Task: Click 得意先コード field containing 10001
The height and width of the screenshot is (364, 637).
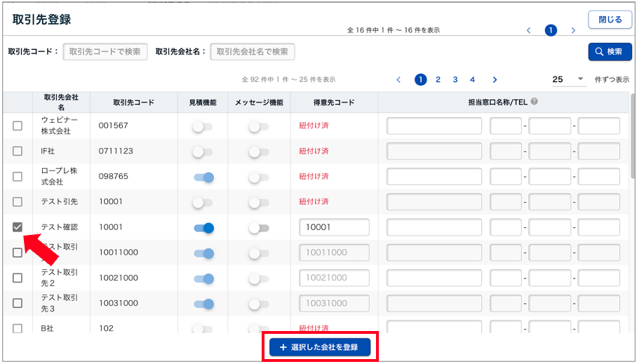Action: point(334,227)
